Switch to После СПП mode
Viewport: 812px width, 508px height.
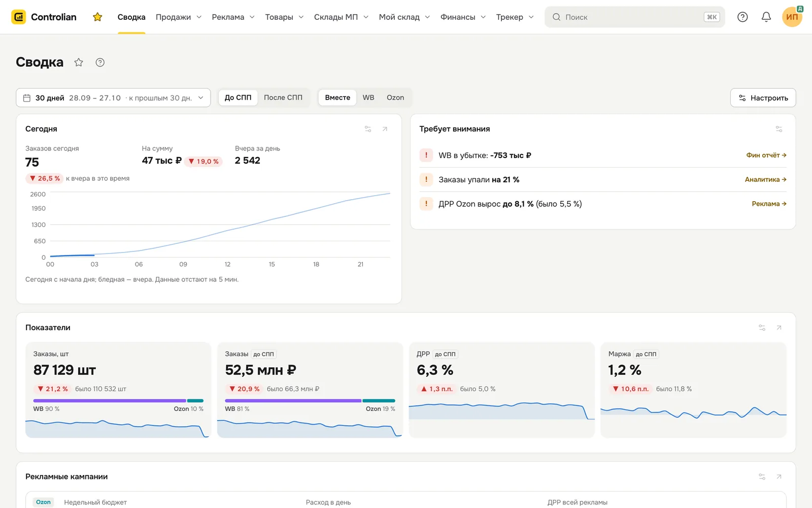click(x=283, y=98)
